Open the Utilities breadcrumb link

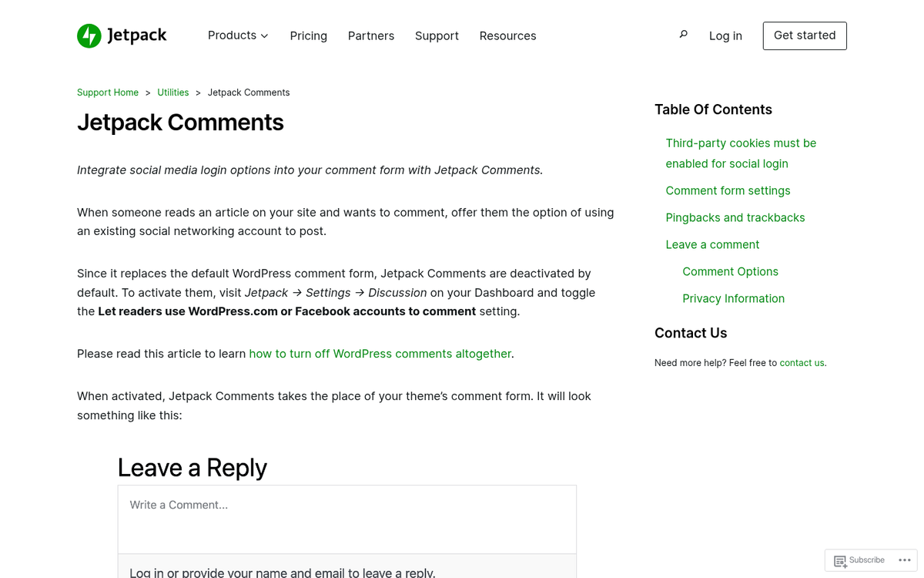[x=172, y=92]
